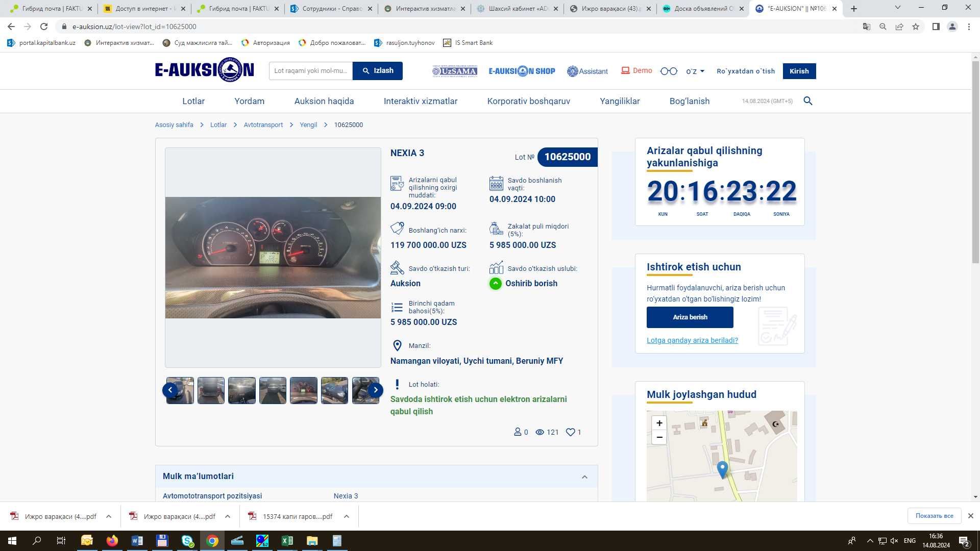Click the main dashboard photo

point(273,258)
